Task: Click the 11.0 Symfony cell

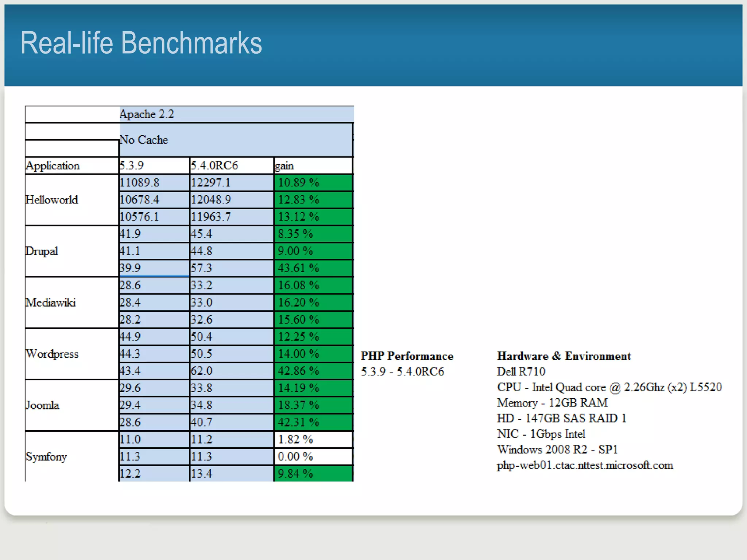Action: tap(155, 440)
